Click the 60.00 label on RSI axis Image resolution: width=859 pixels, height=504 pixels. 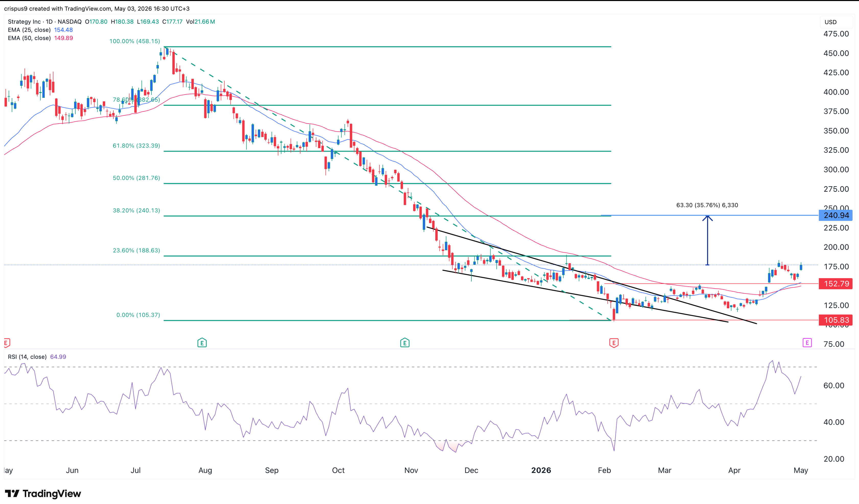[x=834, y=386]
